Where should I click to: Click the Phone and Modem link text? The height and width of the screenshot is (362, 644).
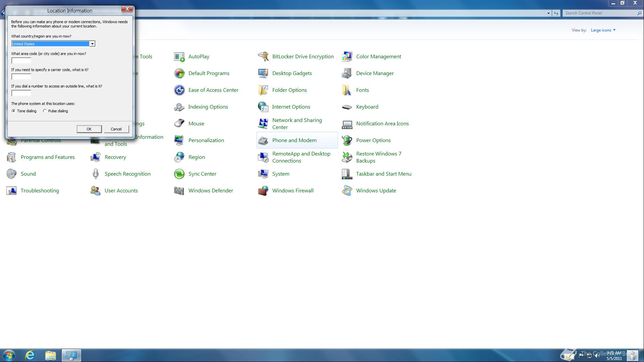pos(294,140)
